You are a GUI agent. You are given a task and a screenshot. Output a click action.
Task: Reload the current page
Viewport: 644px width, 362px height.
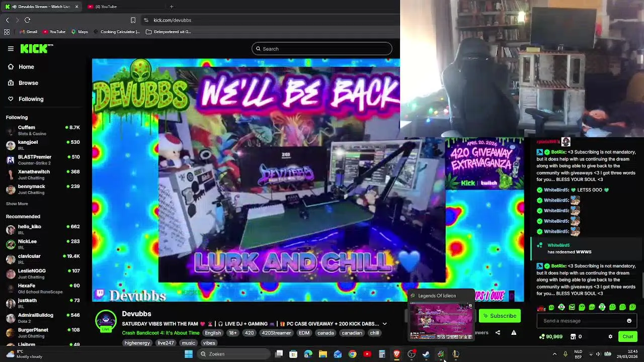[27, 20]
